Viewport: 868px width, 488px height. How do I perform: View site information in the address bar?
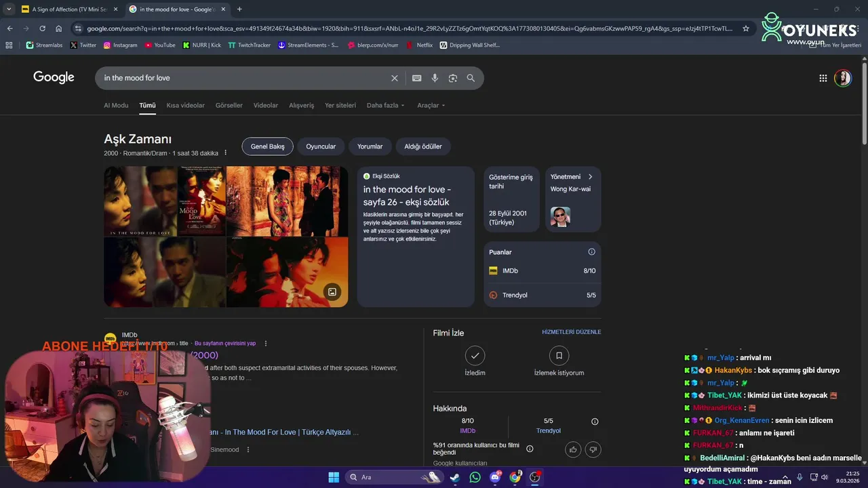click(78, 28)
